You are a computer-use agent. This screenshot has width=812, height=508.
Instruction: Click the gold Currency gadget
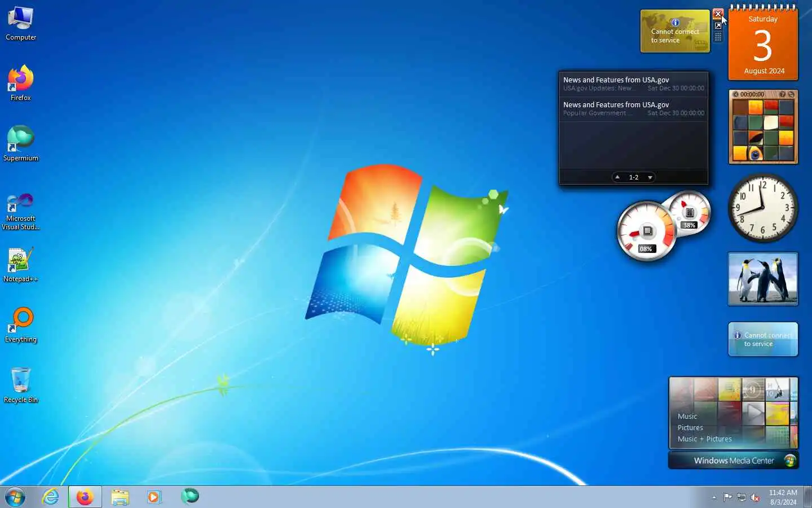tap(675, 31)
